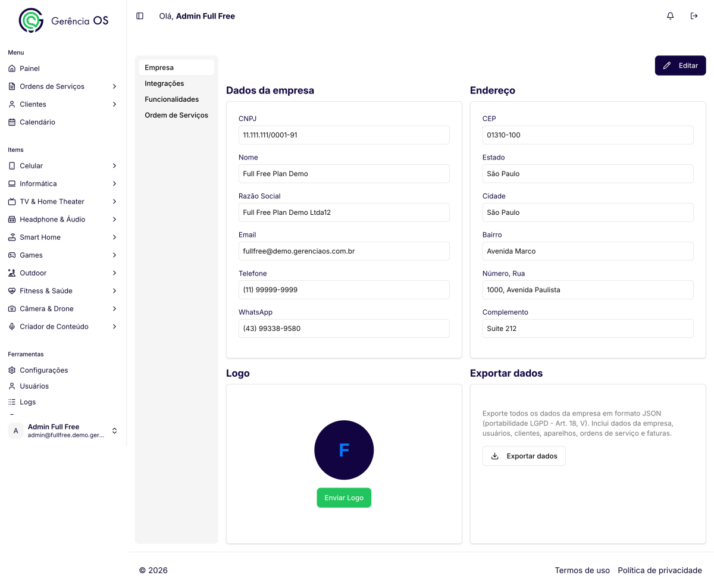Expand the Games category chevron
Viewport: 714px width, 588px height.
click(114, 255)
